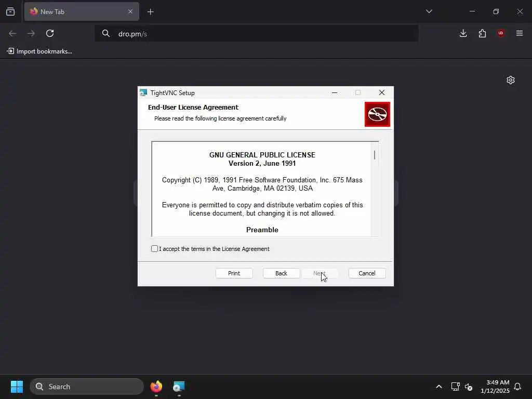The width and height of the screenshot is (532, 399).
Task: Click the search magnifier in address bar
Action: click(106, 34)
